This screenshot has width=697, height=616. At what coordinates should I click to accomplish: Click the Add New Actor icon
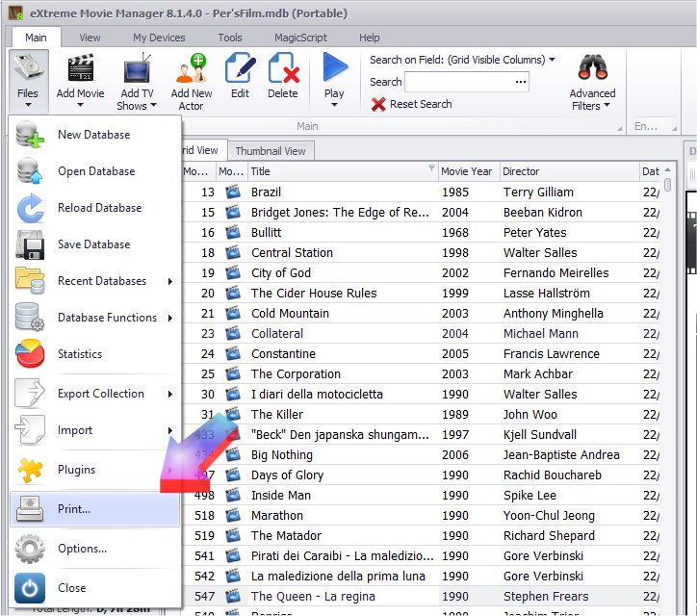pyautogui.click(x=191, y=69)
